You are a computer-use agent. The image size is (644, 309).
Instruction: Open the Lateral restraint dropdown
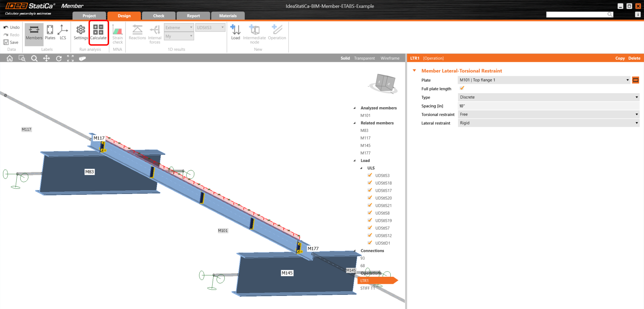pos(548,123)
